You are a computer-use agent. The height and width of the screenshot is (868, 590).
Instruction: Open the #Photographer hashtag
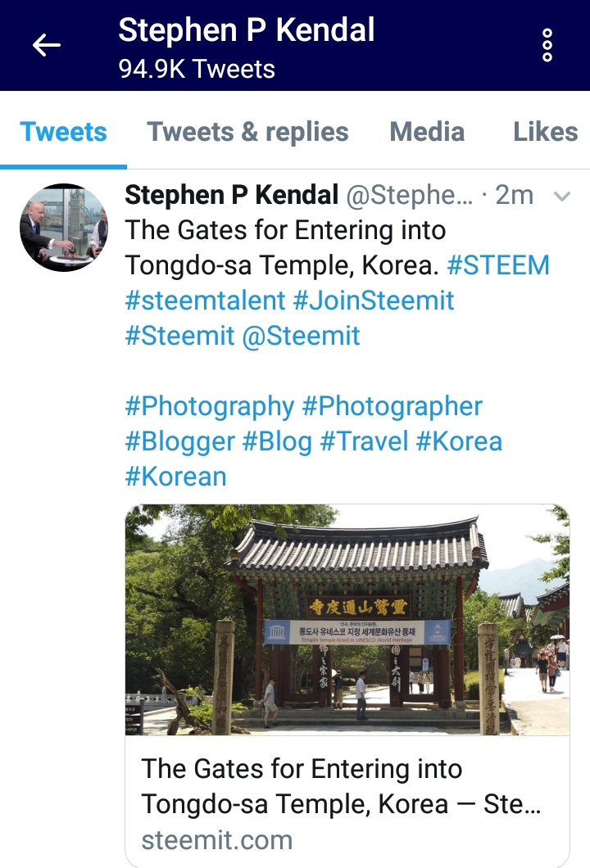(393, 406)
